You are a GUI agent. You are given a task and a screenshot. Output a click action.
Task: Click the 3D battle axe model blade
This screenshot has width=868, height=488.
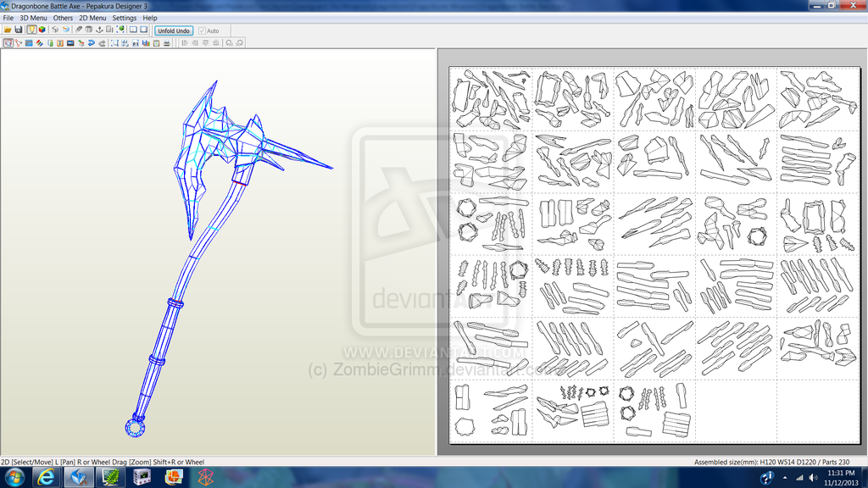click(195, 160)
